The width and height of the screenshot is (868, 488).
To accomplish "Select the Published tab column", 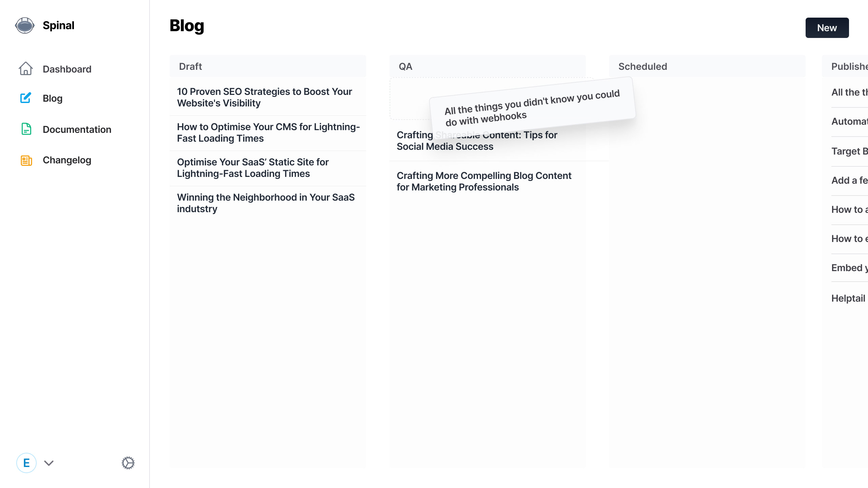I will (849, 66).
